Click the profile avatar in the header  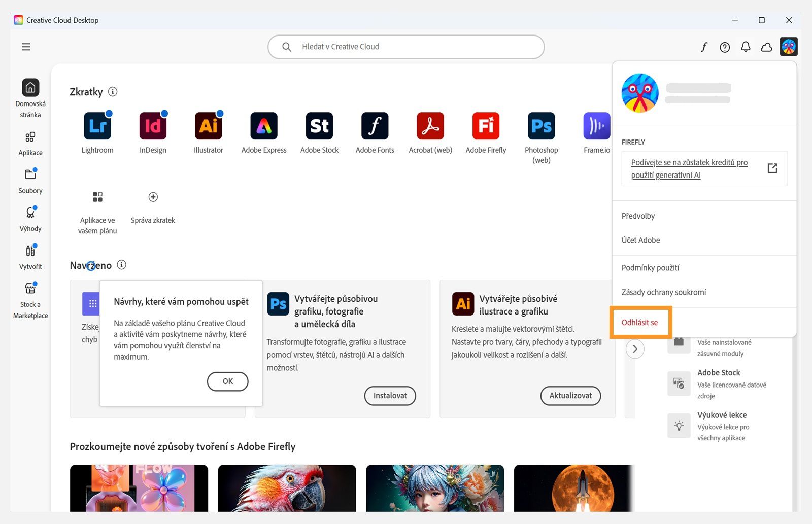click(x=789, y=47)
